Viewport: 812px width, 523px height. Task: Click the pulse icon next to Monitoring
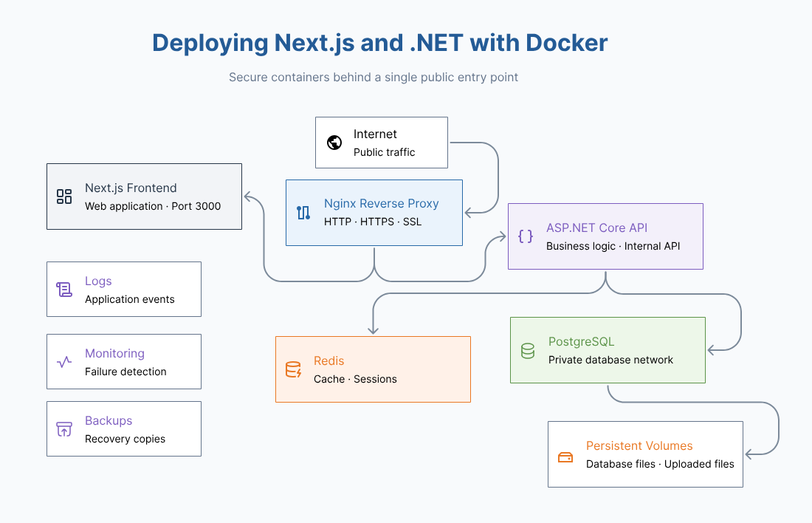point(64,362)
